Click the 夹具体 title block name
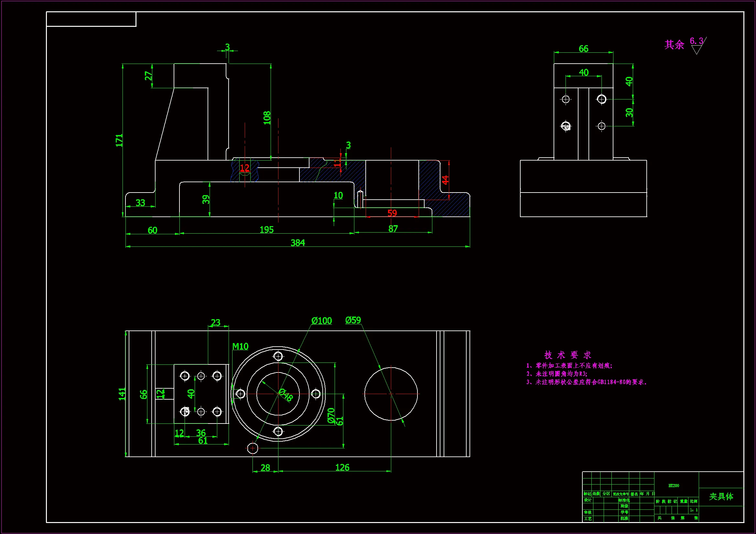 pyautogui.click(x=721, y=497)
